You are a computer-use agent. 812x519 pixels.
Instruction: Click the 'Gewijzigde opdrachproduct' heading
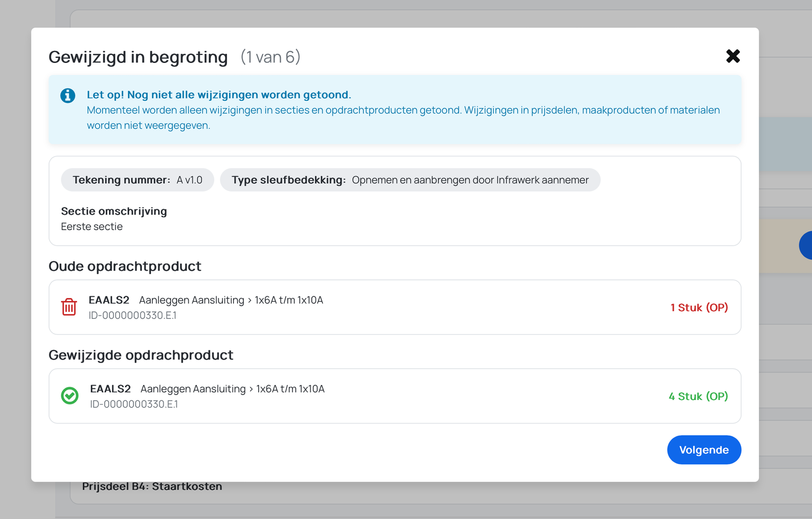141,355
